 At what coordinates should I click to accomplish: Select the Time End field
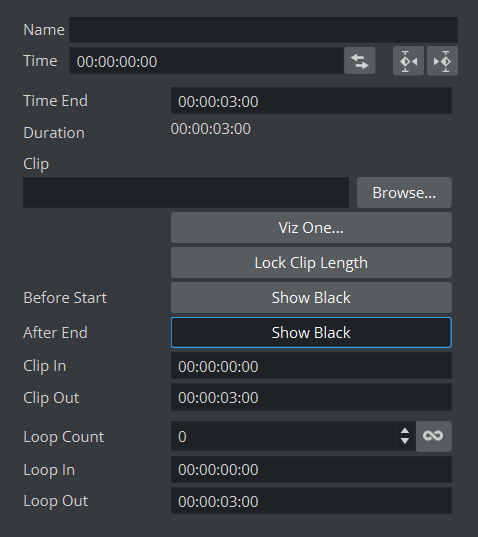311,101
